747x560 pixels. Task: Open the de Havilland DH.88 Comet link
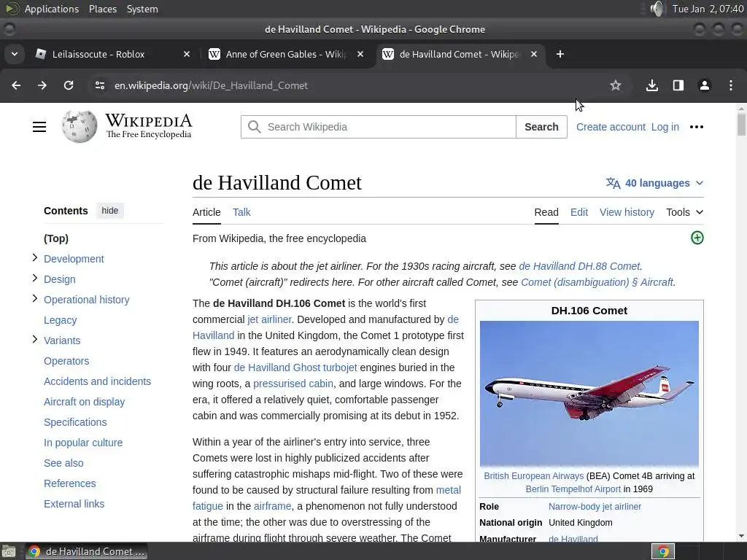tap(579, 266)
